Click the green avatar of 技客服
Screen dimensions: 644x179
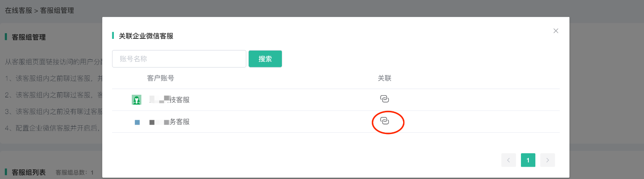click(x=137, y=100)
